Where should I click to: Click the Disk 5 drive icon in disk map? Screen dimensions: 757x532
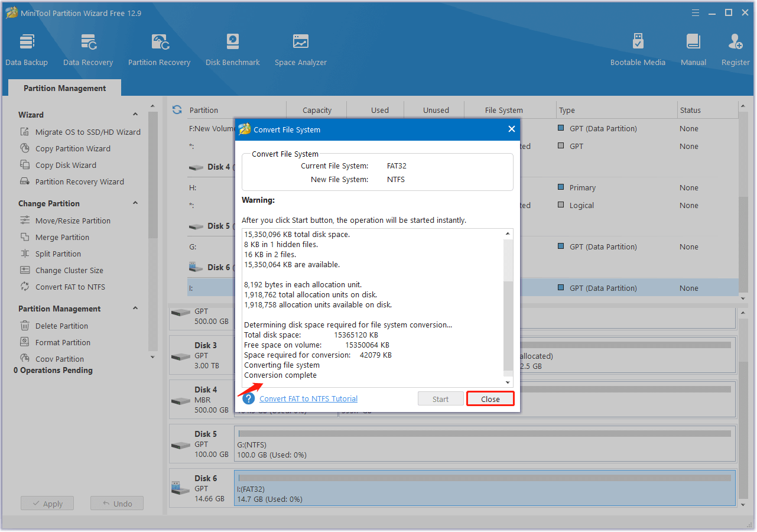[180, 446]
